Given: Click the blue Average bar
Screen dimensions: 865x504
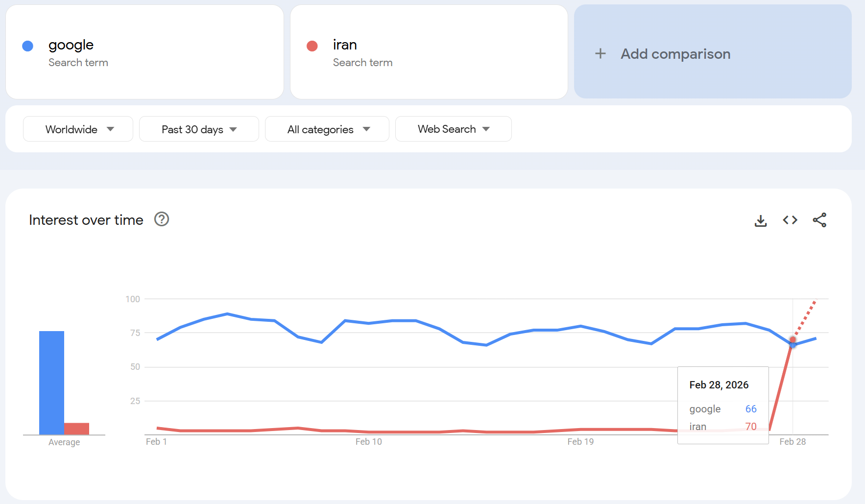Looking at the screenshot, I should pyautogui.click(x=51, y=382).
